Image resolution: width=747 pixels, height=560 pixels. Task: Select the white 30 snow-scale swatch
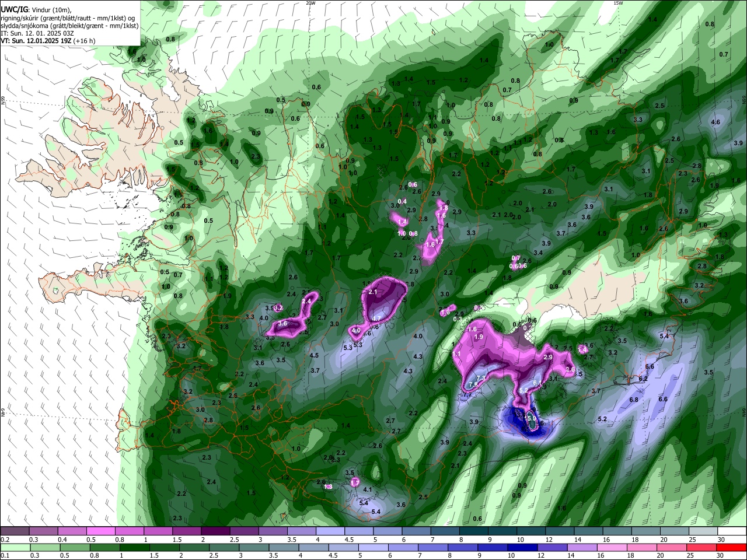click(x=732, y=531)
